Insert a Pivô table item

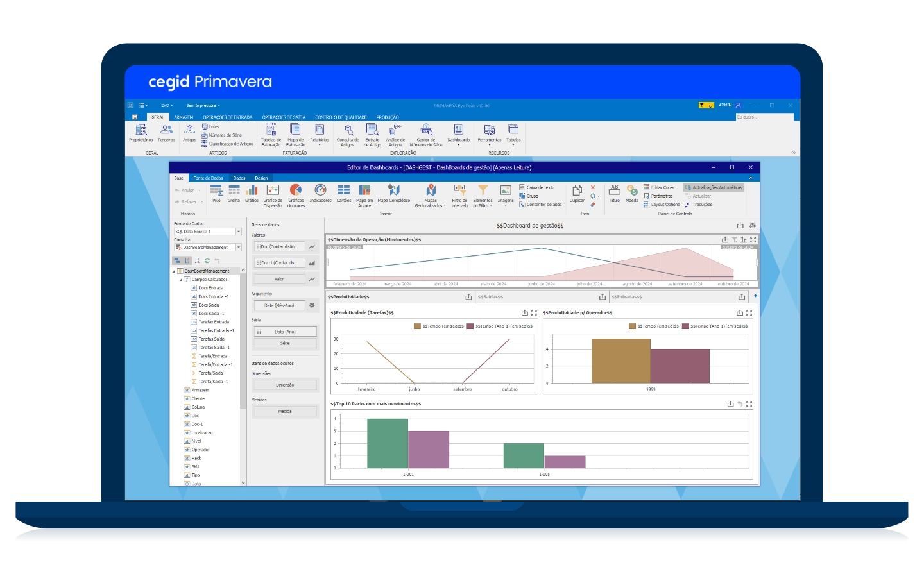[216, 193]
